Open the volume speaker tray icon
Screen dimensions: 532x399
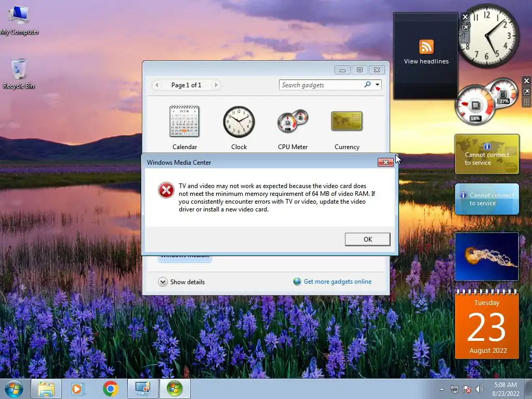click(480, 389)
